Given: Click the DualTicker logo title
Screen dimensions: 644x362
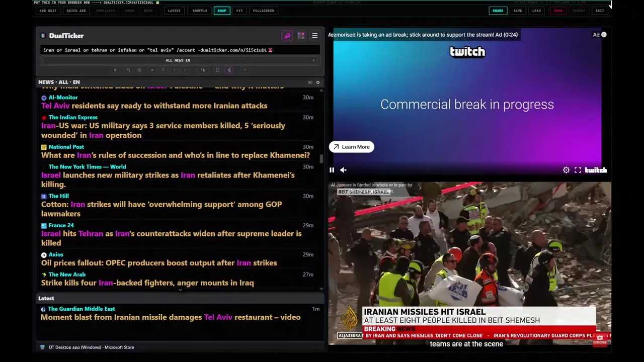Looking at the screenshot, I should [66, 36].
